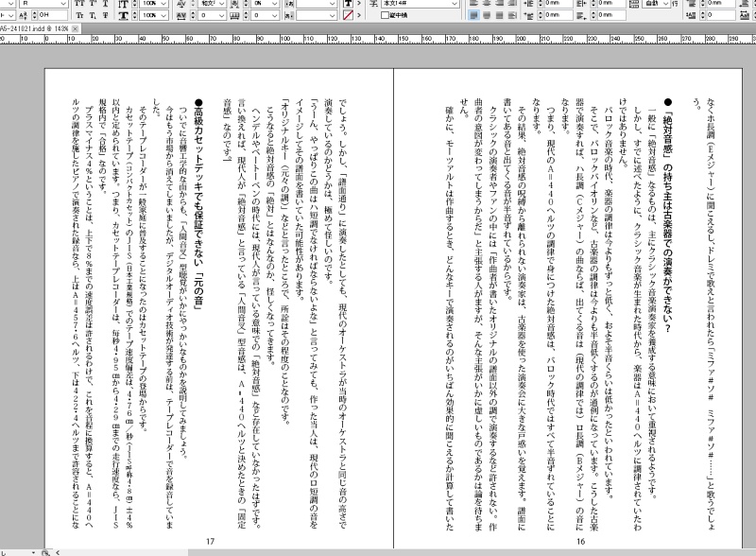Click the Small Caps (Tr) icon
Viewport: 756px width, 556px height.
pyautogui.click(x=78, y=17)
